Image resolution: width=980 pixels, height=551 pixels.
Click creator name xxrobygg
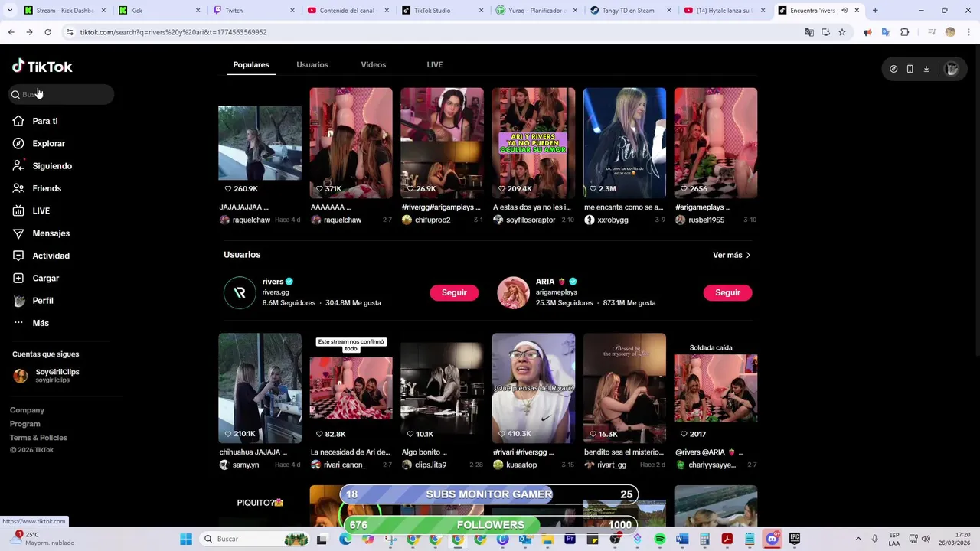612,220
